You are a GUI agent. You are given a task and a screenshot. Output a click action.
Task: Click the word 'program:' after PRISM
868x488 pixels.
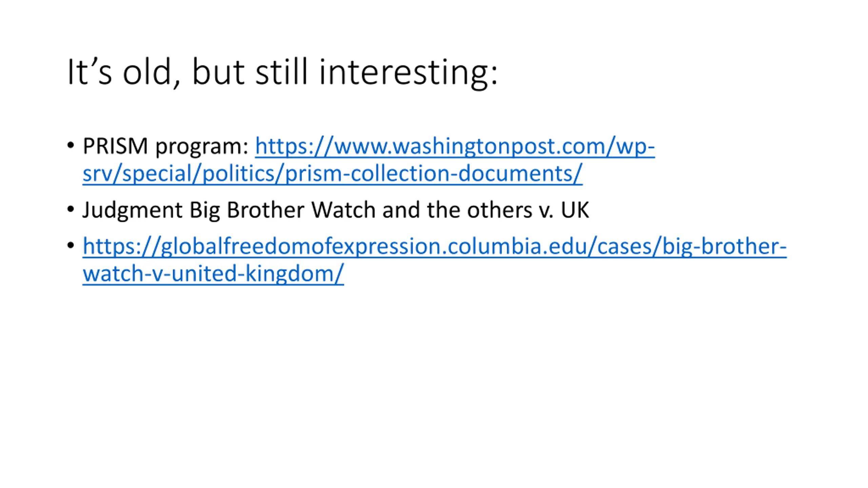click(202, 148)
